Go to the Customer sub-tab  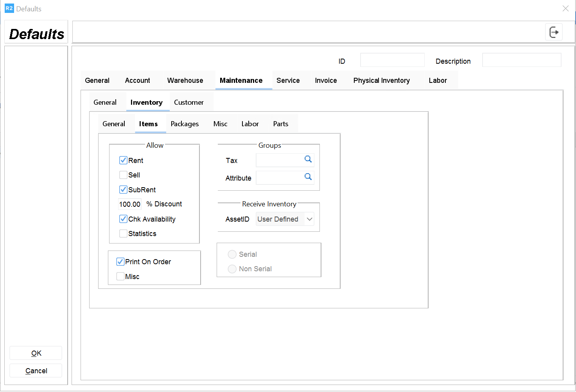point(188,102)
